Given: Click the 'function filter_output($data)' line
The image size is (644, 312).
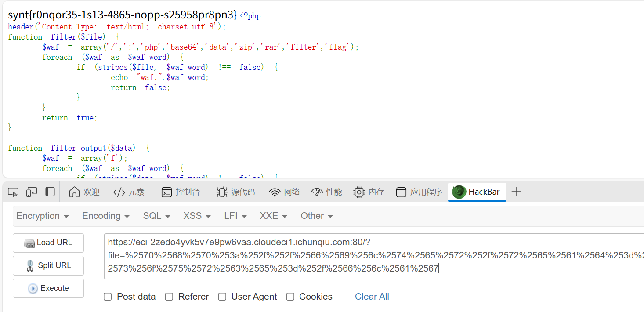Looking at the screenshot, I should pyautogui.click(x=79, y=148).
